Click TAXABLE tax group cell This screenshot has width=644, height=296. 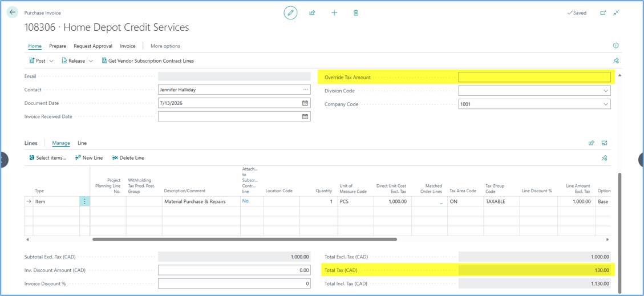(x=501, y=201)
